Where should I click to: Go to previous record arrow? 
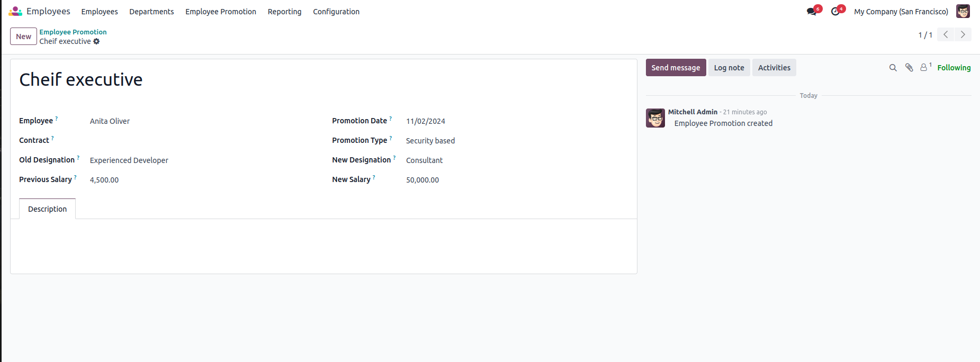[946, 34]
